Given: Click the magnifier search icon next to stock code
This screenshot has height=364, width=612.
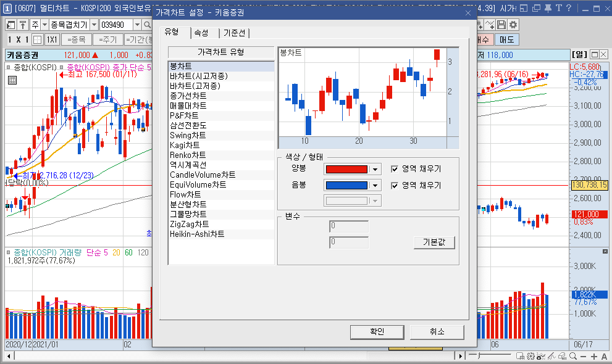Looking at the screenshot, I should 146,25.
